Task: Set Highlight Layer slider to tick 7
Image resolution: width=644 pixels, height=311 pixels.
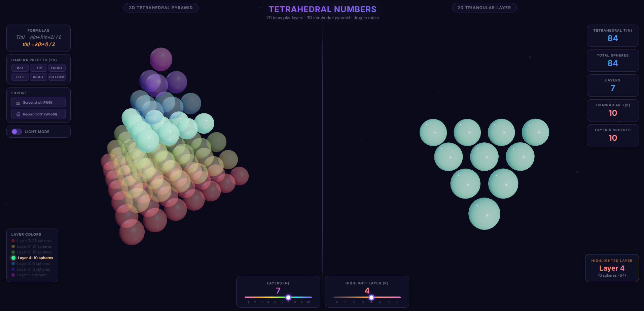Action: coord(397,302)
